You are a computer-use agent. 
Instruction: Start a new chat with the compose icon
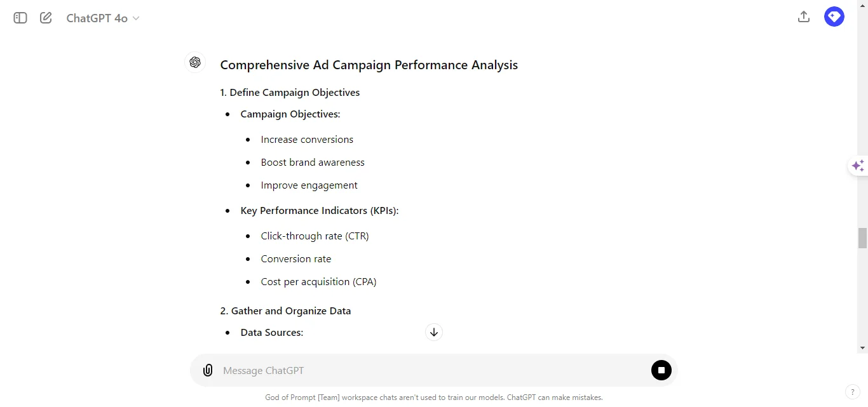click(45, 18)
